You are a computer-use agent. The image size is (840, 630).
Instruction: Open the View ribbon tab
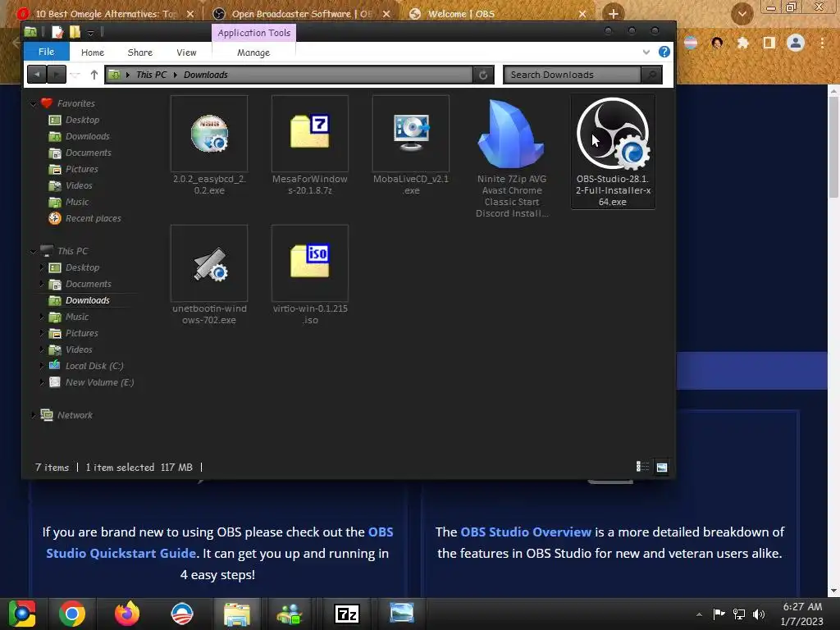tap(186, 52)
